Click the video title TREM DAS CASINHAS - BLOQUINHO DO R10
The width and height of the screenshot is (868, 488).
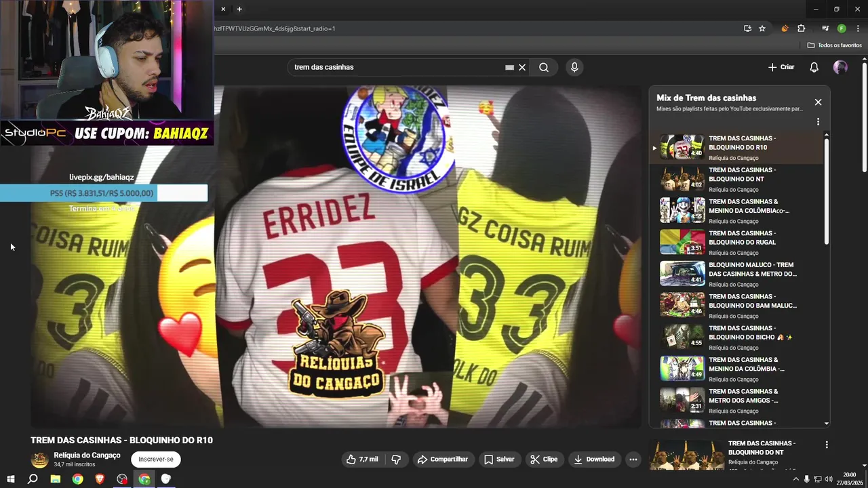(121, 440)
